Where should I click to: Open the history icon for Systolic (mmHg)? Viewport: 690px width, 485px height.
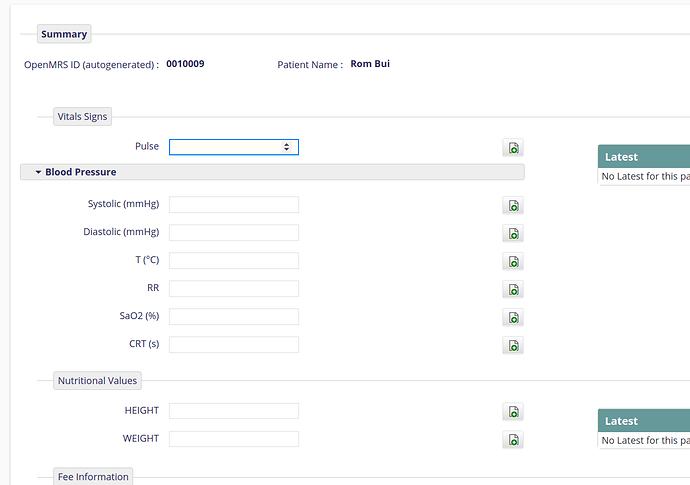coord(513,206)
